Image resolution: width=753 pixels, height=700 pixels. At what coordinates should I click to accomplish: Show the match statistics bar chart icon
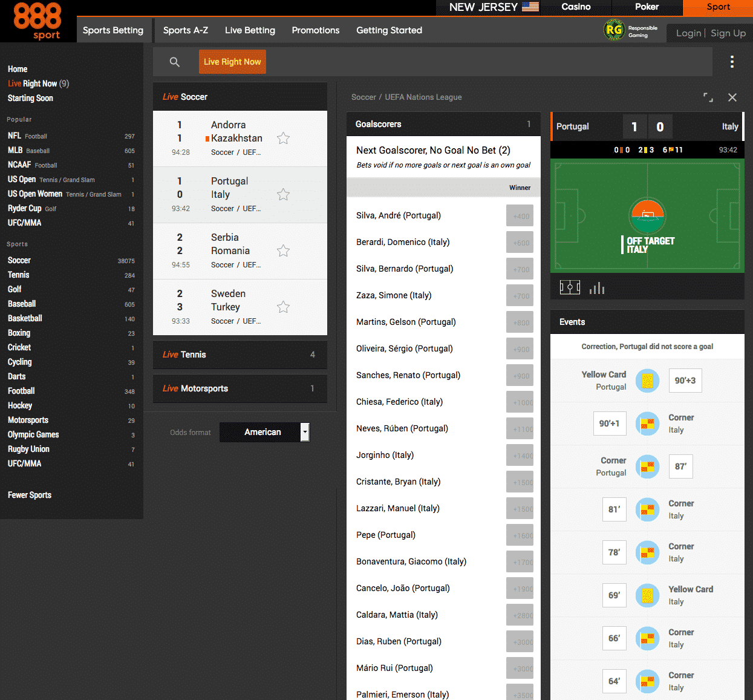point(597,288)
